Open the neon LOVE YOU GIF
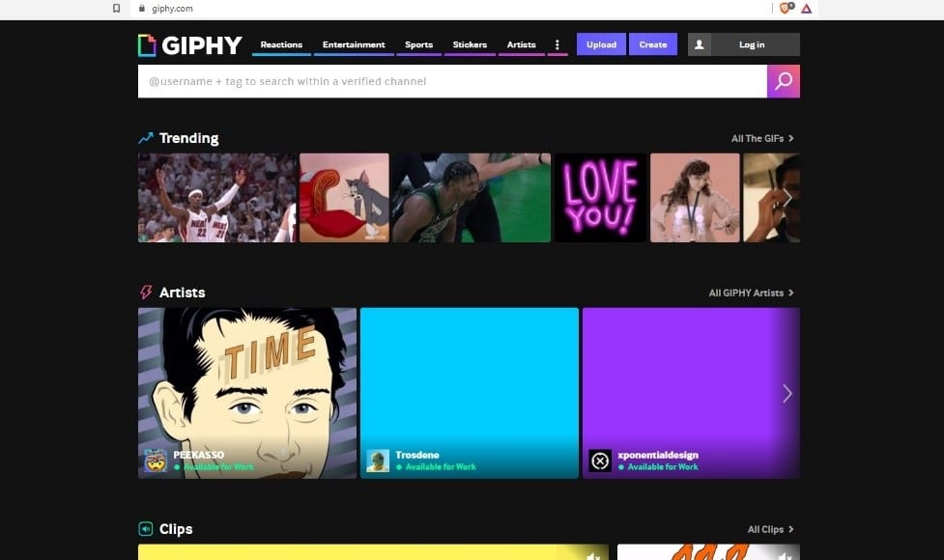 click(x=600, y=198)
